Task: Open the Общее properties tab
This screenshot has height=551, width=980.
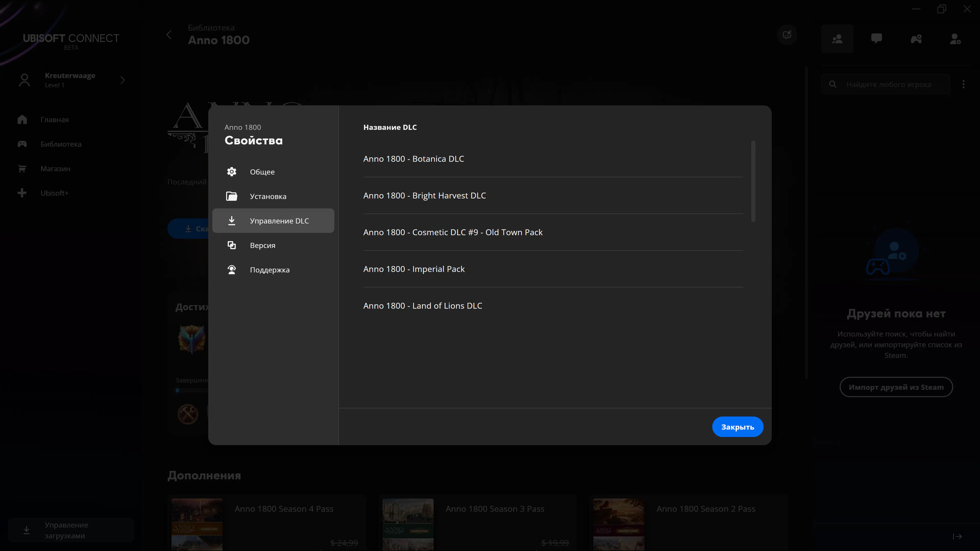Action: tap(262, 172)
